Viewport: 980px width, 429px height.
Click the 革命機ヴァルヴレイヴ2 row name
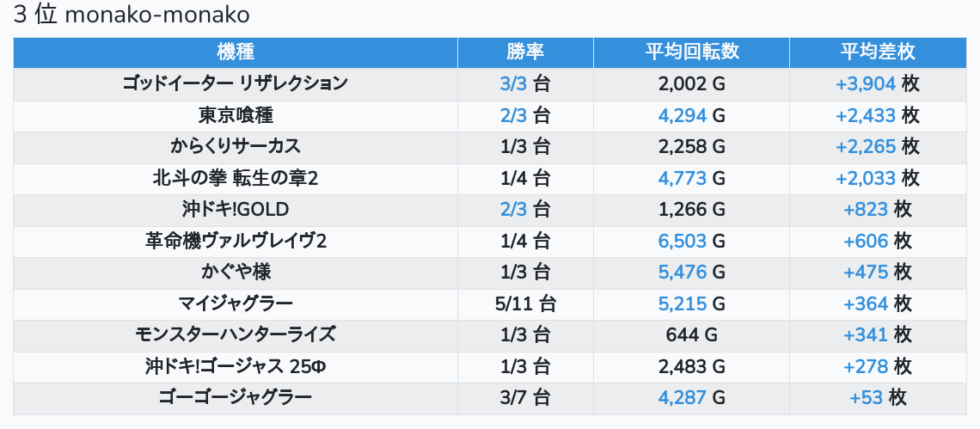235,241
